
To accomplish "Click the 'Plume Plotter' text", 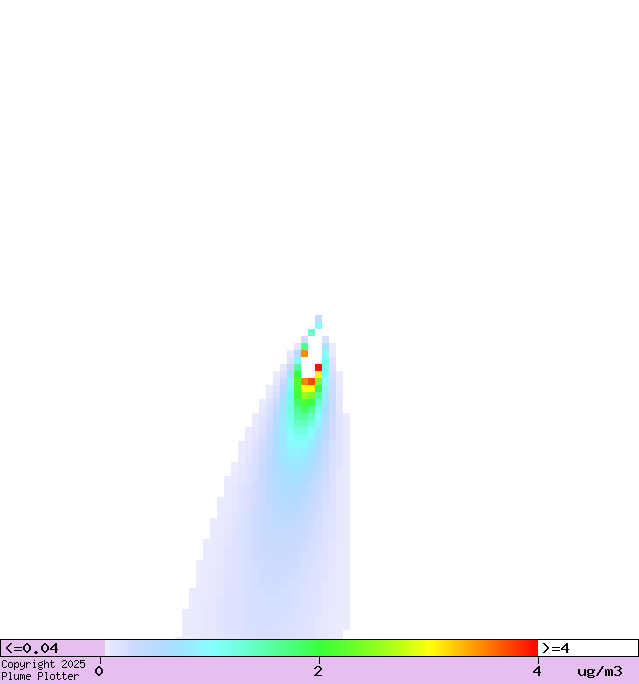I will point(40,676).
